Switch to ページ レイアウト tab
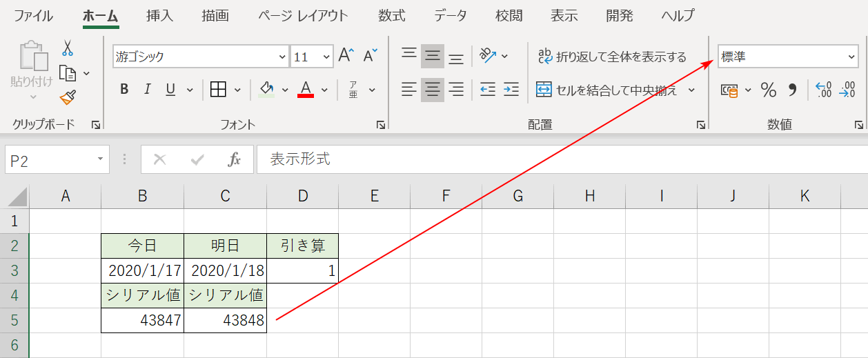Image resolution: width=868 pixels, height=358 pixels. click(x=303, y=15)
